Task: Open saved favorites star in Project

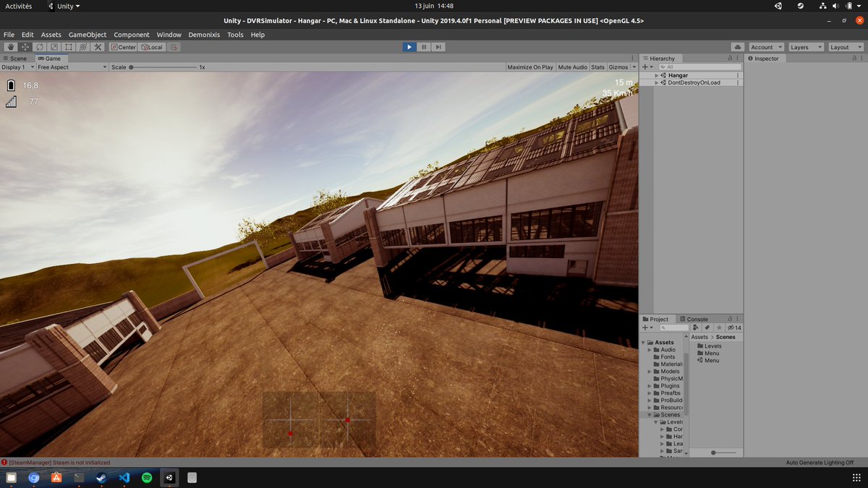Action: pyautogui.click(x=718, y=328)
